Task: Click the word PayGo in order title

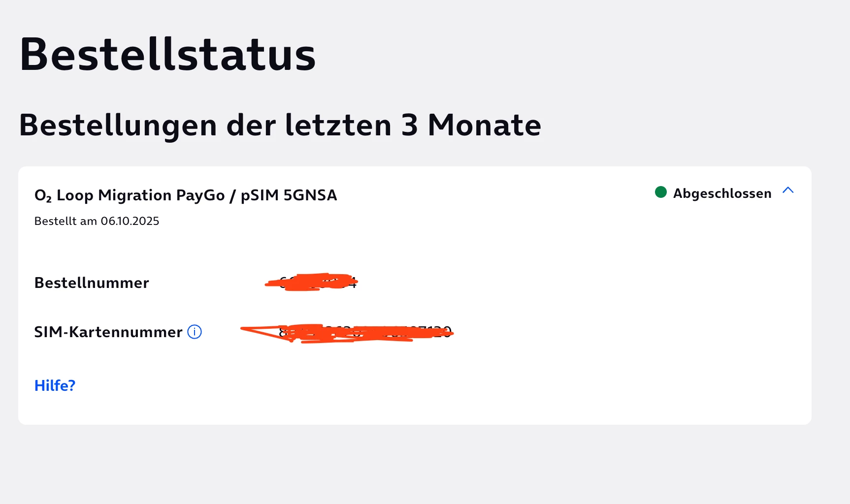Action: coord(200,195)
